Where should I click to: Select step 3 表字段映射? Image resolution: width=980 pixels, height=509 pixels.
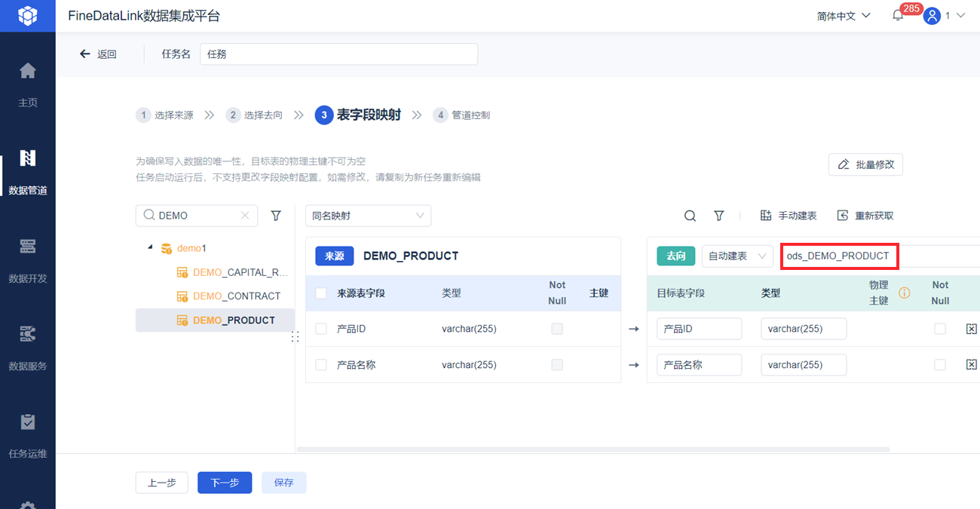358,115
